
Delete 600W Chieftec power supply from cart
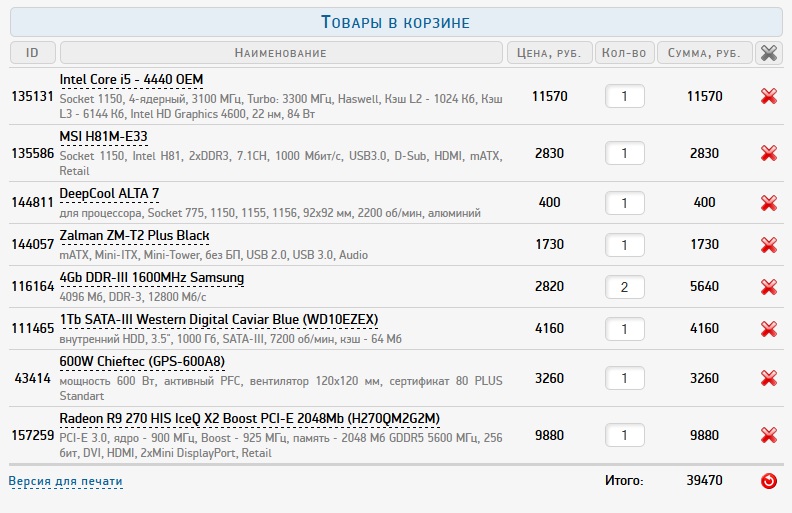[x=769, y=378]
